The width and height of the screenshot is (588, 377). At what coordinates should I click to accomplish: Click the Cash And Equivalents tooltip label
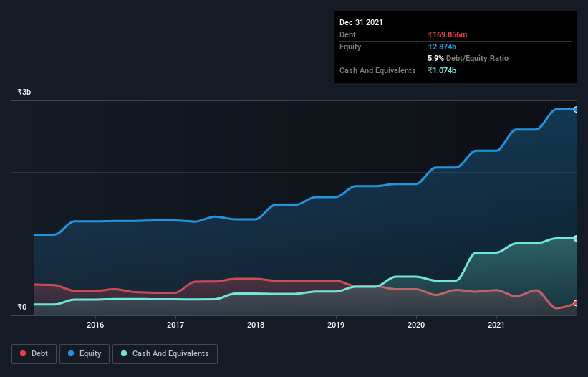377,70
